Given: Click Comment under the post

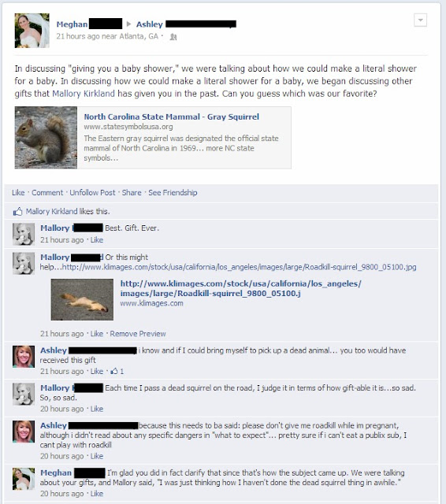Looking at the screenshot, I should 47,192.
